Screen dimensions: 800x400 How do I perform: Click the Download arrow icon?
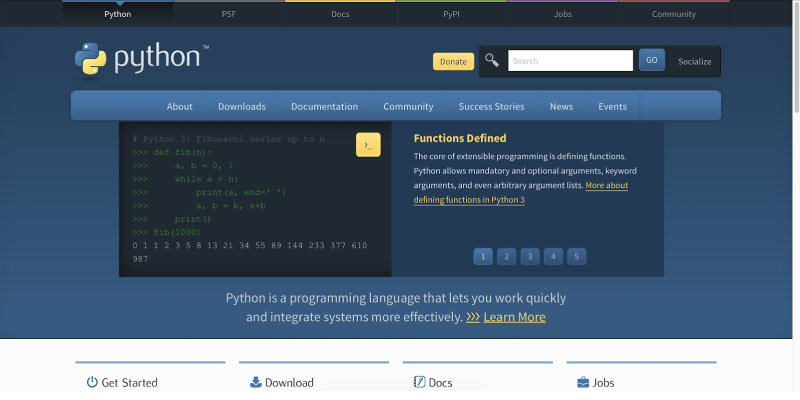click(x=255, y=382)
